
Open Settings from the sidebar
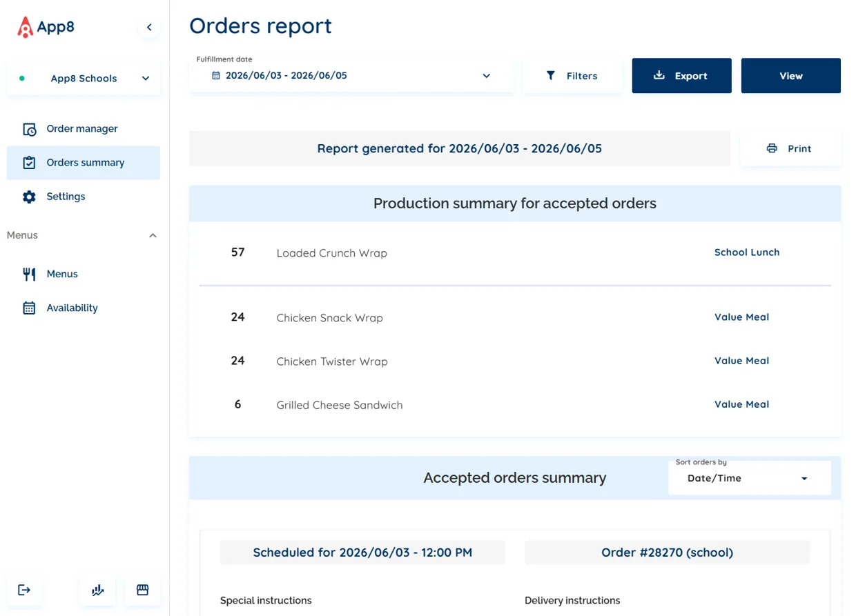84,197
